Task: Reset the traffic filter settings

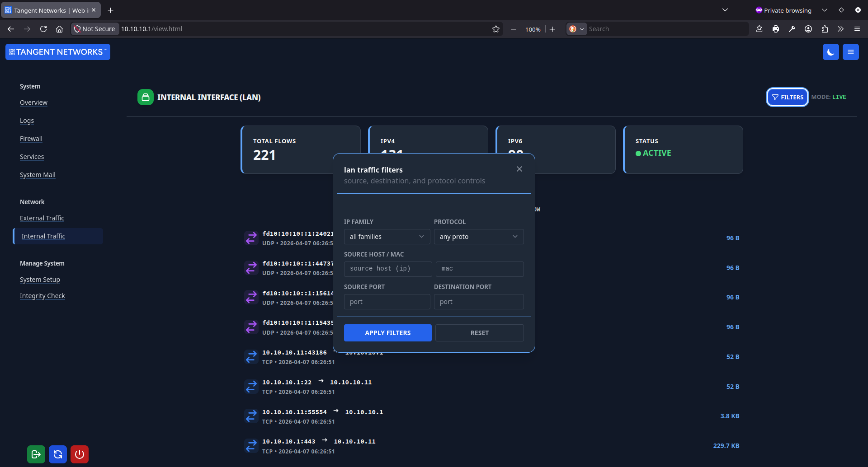Action: point(479,332)
